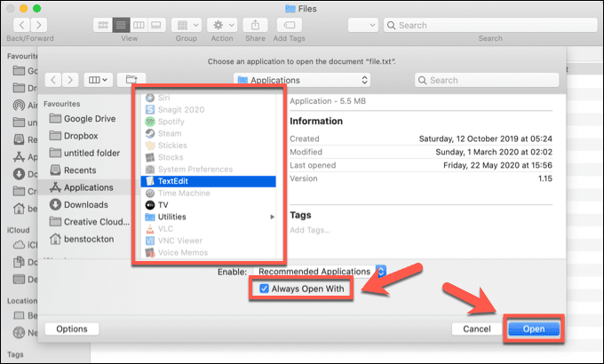This screenshot has width=604, height=364.
Task: Select Creative Cloud in dialog sidebar
Action: (x=90, y=222)
